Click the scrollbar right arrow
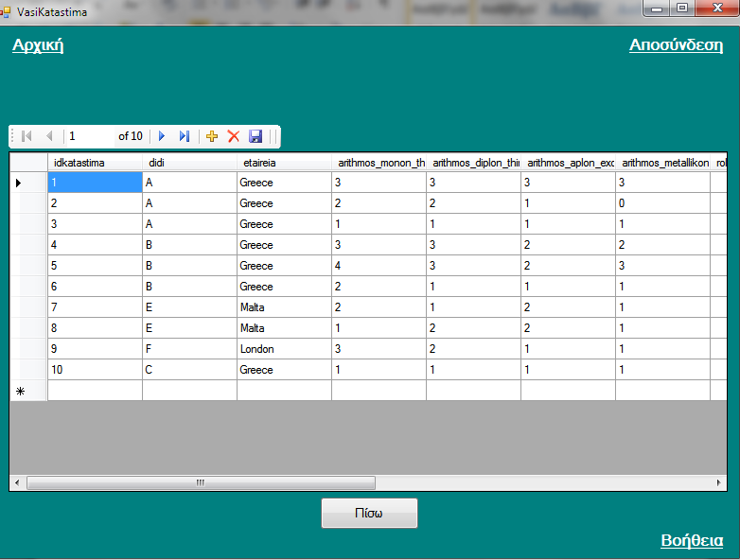 click(x=718, y=482)
